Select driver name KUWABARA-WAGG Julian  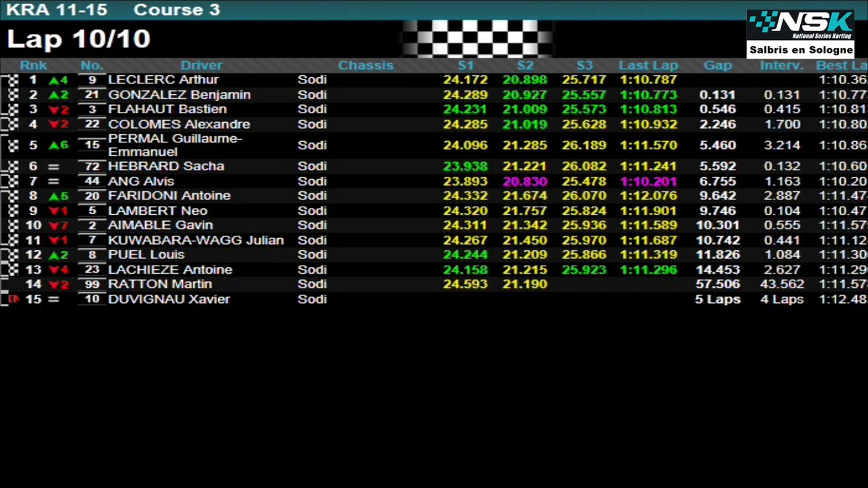coord(196,241)
